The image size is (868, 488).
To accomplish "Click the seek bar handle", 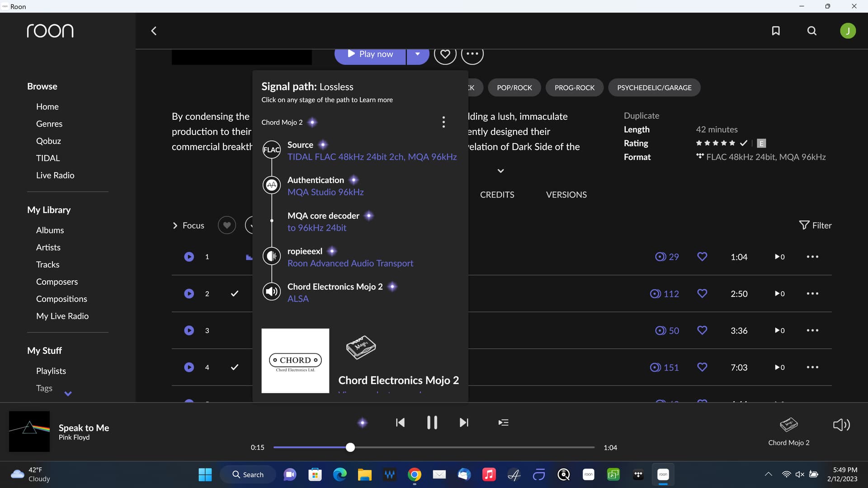I will tap(350, 447).
